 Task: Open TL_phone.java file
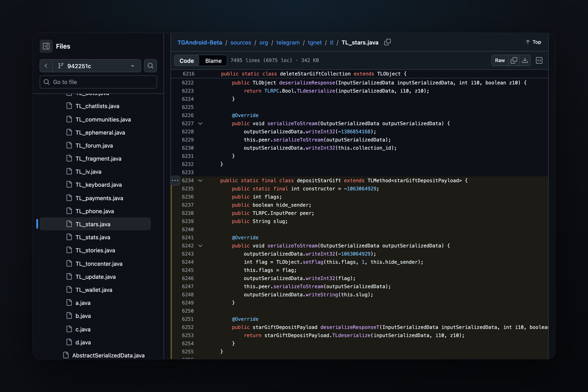[x=95, y=211]
